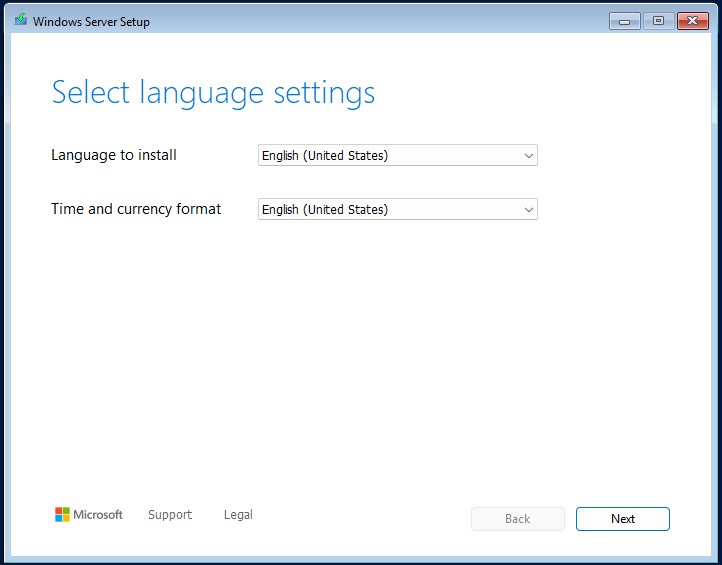Click the "Select language settings" heading
This screenshot has width=722, height=565.
(213, 93)
